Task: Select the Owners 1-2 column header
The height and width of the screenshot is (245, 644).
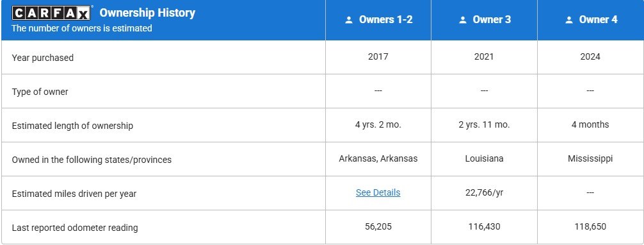Action: pos(378,20)
